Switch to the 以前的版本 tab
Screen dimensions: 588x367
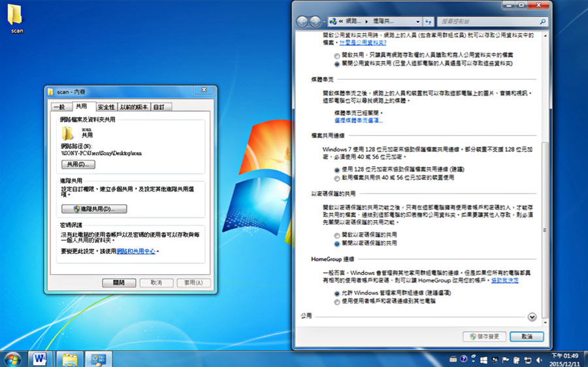(134, 107)
